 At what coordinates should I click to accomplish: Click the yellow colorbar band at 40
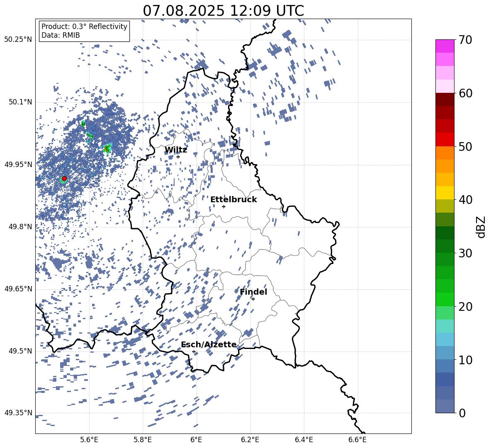coord(445,193)
